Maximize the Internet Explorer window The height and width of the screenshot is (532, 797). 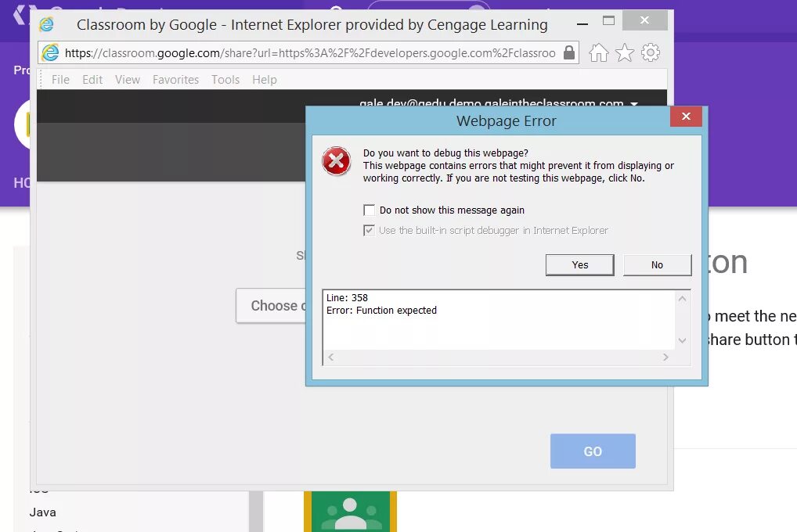(608, 20)
